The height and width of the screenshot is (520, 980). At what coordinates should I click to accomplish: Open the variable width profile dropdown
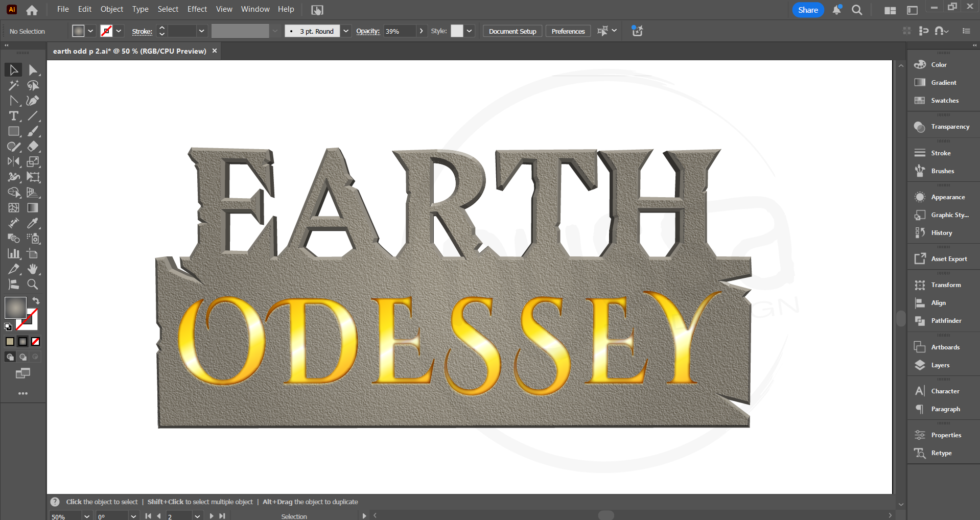pos(275,31)
